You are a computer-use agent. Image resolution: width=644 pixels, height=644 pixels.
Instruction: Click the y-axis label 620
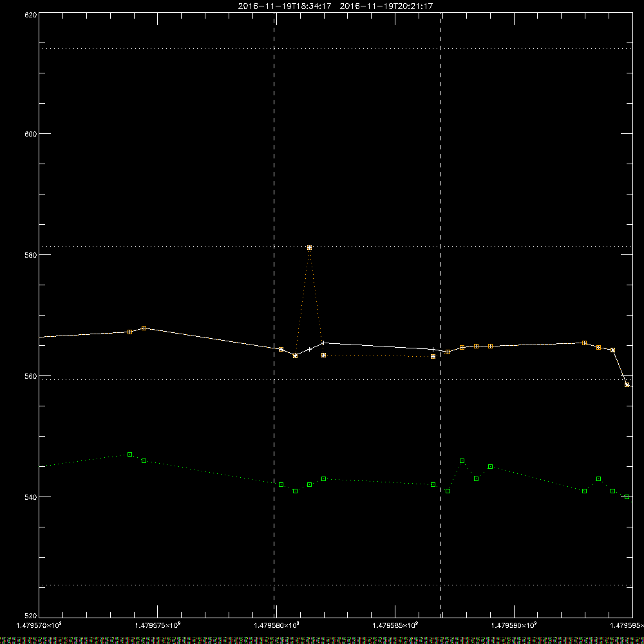click(x=31, y=15)
